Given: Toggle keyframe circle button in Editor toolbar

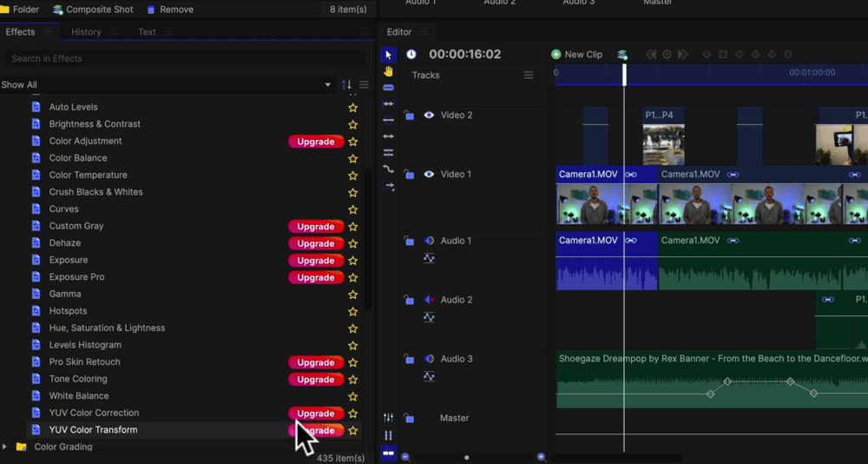Looking at the screenshot, I should tap(667, 55).
